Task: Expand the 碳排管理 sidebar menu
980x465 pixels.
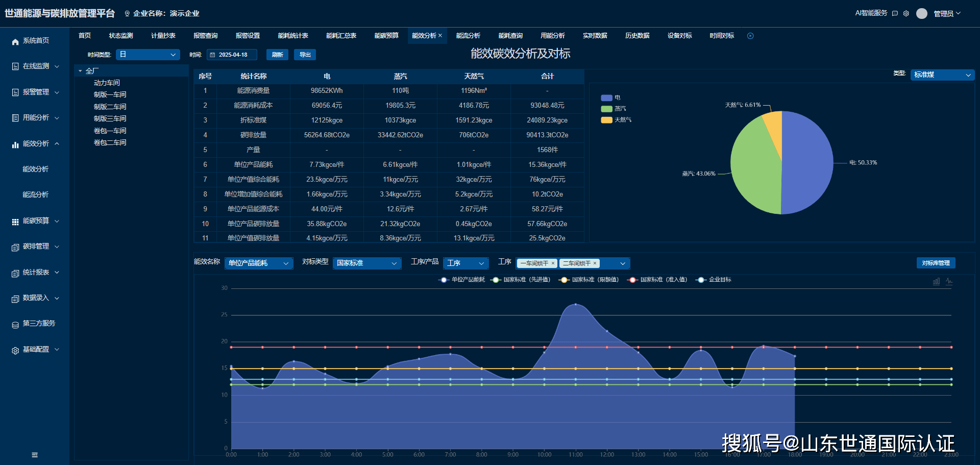Action: tap(36, 247)
